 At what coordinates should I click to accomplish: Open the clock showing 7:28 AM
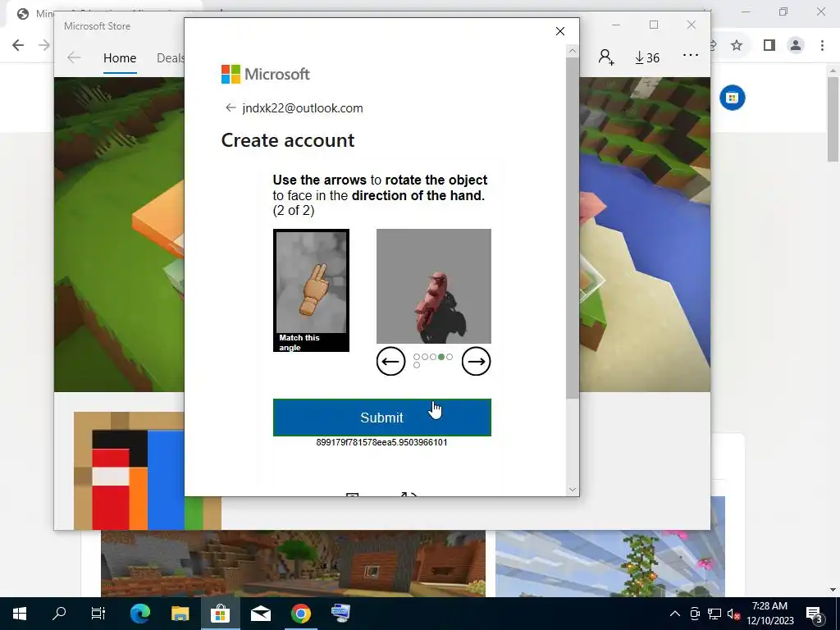(769, 614)
